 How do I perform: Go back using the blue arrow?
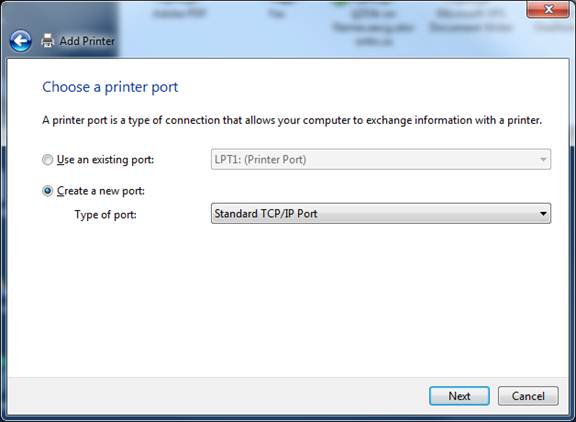(21, 41)
